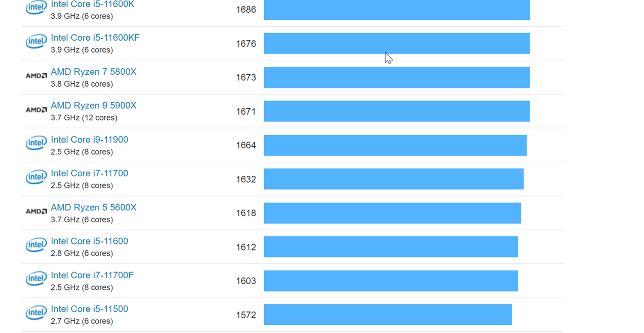The height and width of the screenshot is (333, 644).
Task: Click Intel logo beside Core i5-11600KF
Action: click(x=36, y=42)
